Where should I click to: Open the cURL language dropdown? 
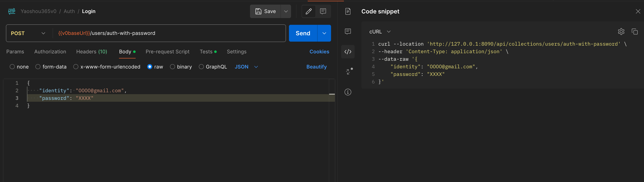click(380, 32)
